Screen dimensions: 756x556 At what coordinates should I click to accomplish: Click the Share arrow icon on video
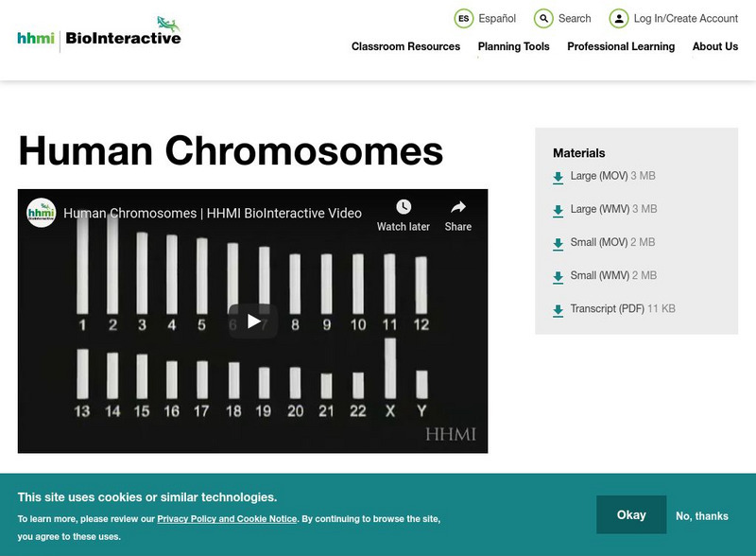pyautogui.click(x=458, y=207)
